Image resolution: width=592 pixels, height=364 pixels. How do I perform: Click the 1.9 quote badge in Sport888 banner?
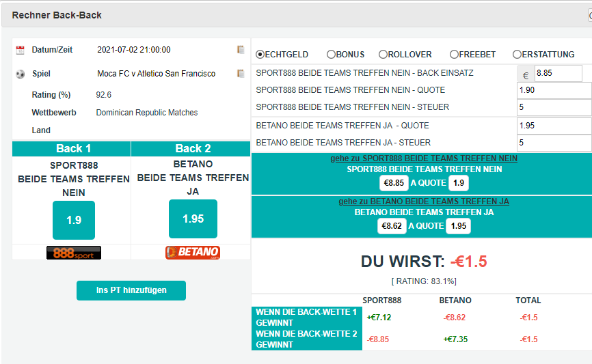[x=458, y=183]
